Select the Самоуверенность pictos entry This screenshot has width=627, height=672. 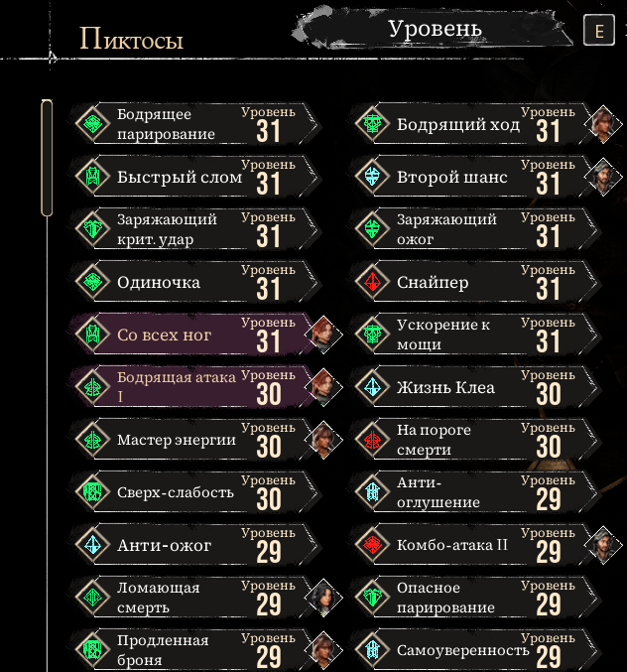click(474, 650)
